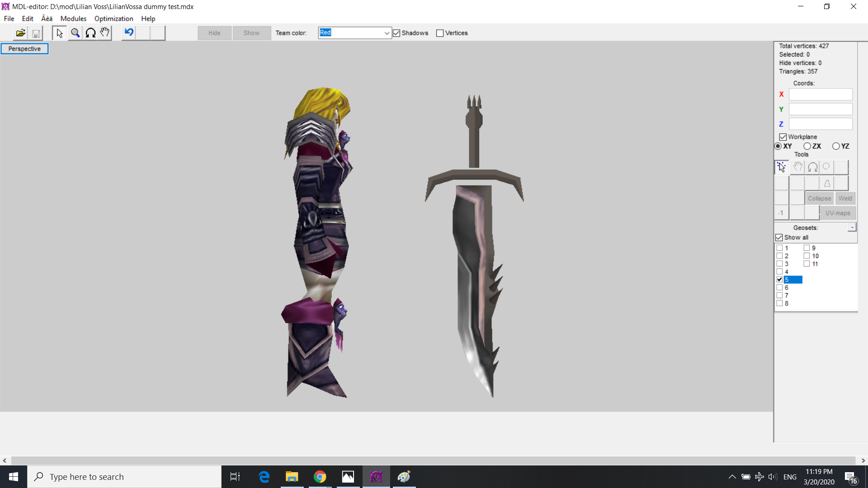The image size is (868, 488).
Task: Click the Collapse button
Action: point(819,198)
